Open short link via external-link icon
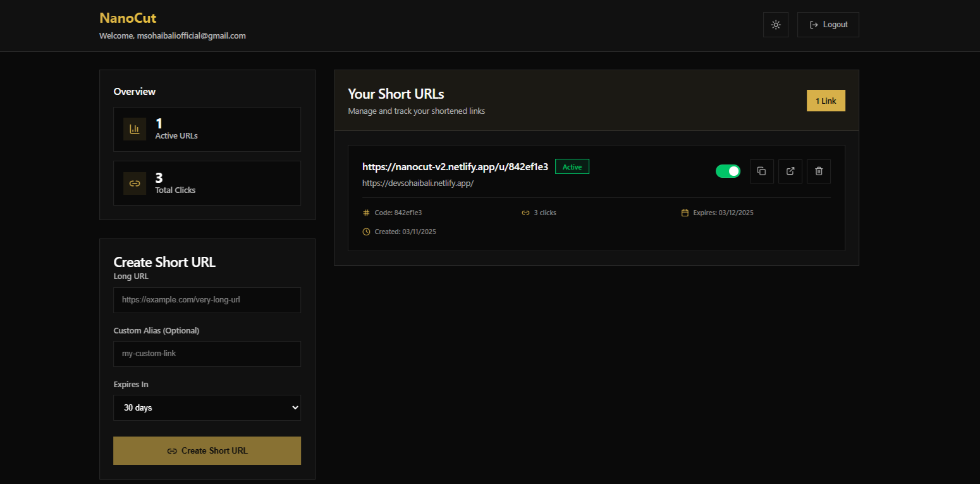980x484 pixels. [790, 171]
